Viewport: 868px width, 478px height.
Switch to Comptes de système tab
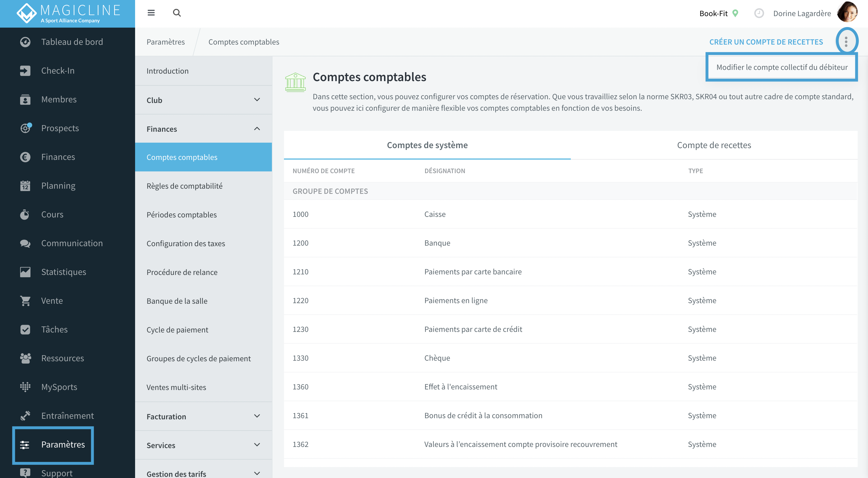click(427, 145)
